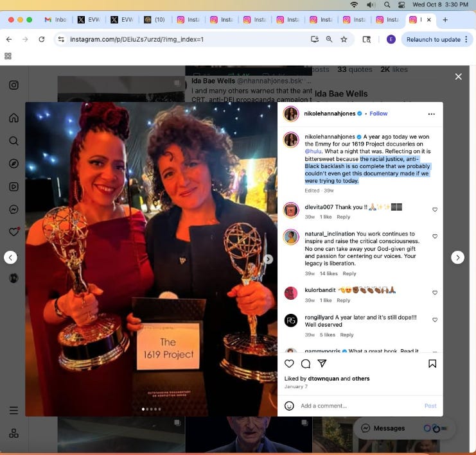This screenshot has width=476, height=455.
Task: Click Relaunch to update button
Action: coord(434,39)
